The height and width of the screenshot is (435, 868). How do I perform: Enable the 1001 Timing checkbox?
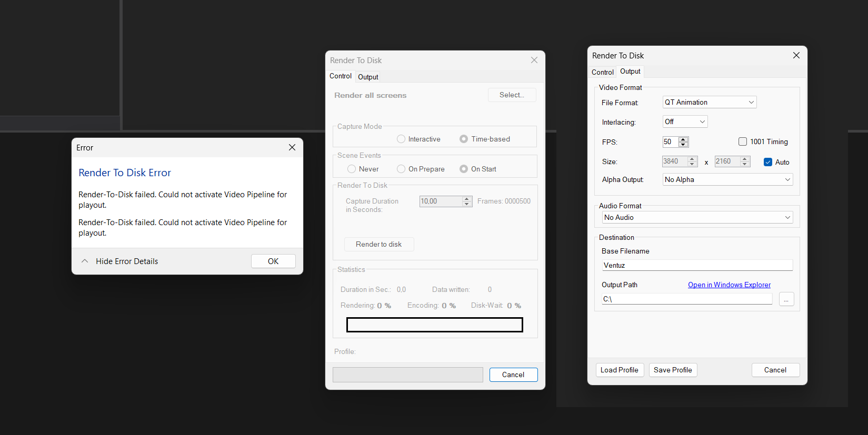click(743, 141)
